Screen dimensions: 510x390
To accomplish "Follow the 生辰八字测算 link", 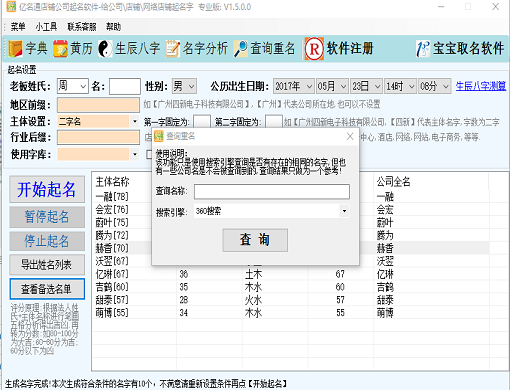I will [x=481, y=86].
